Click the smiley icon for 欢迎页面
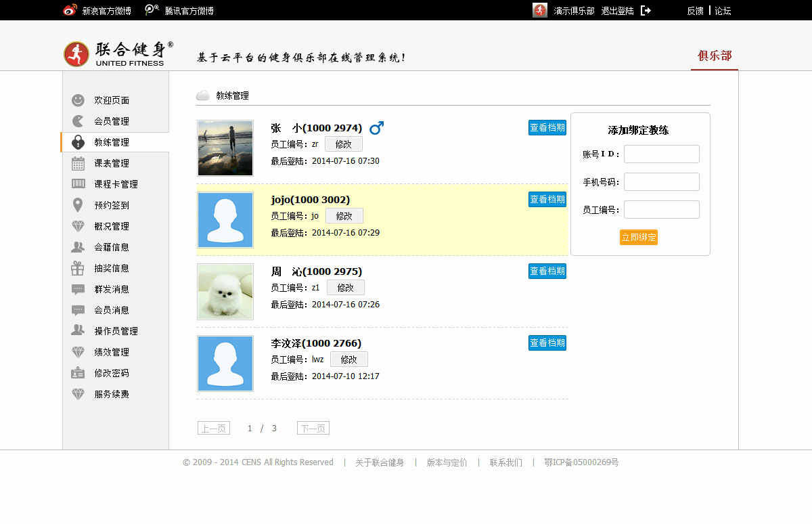Image resolution: width=812 pixels, height=524 pixels. (x=78, y=100)
